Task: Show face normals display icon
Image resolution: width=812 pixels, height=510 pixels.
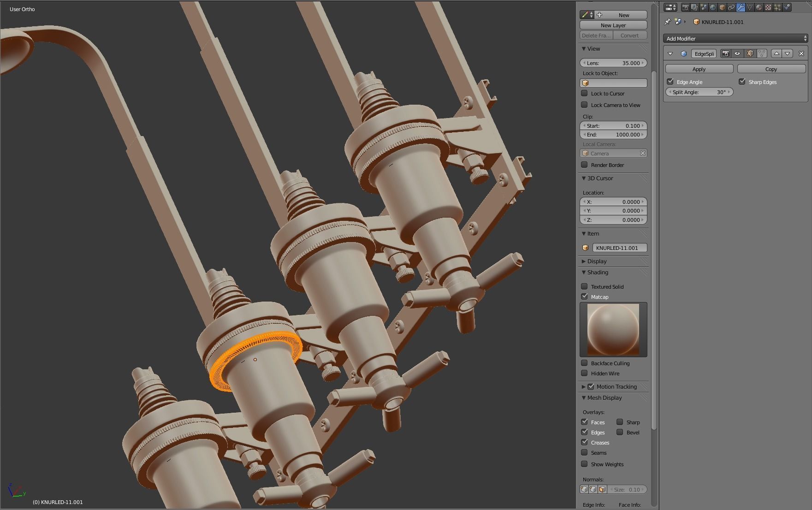Action: pos(602,490)
